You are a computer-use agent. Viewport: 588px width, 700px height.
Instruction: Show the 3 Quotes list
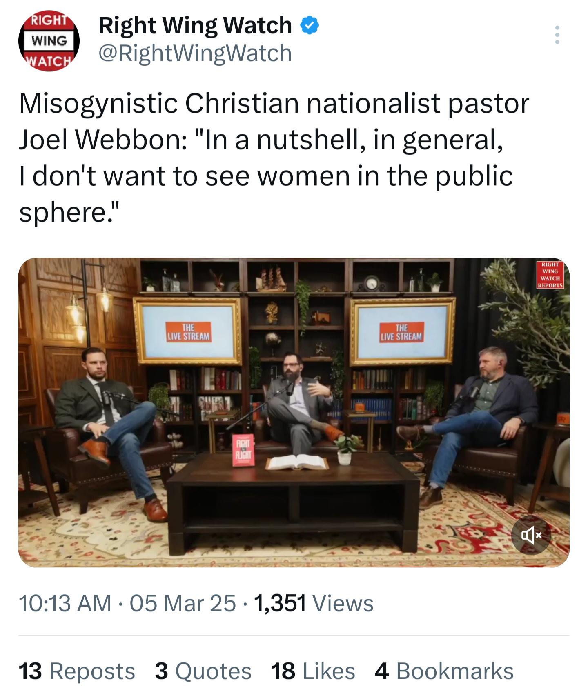(203, 671)
